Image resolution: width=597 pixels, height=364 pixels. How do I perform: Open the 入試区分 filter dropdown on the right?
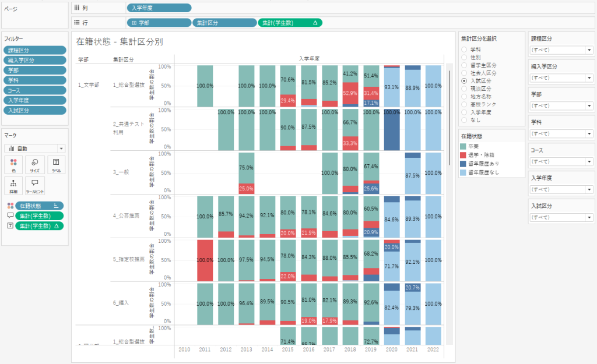click(589, 218)
